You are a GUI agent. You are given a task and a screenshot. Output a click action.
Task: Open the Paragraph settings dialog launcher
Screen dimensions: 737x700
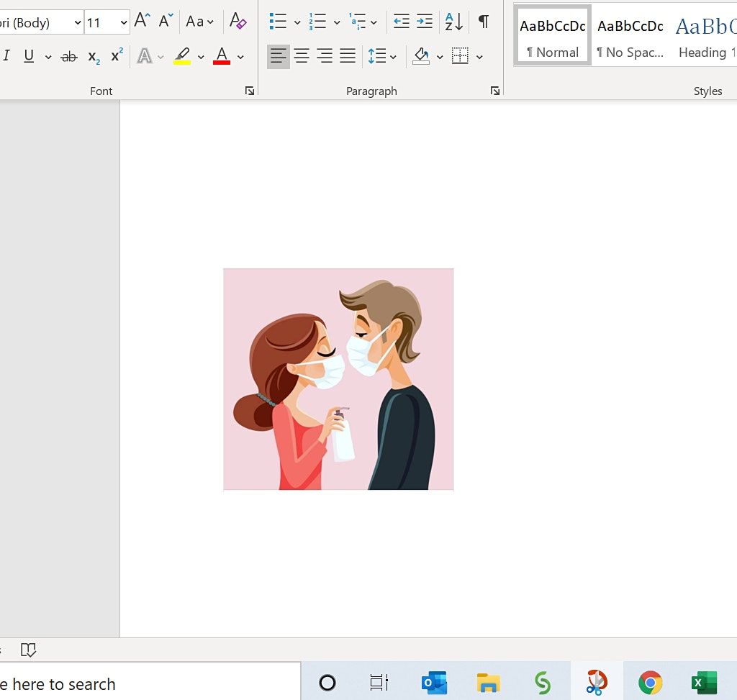[x=495, y=91]
